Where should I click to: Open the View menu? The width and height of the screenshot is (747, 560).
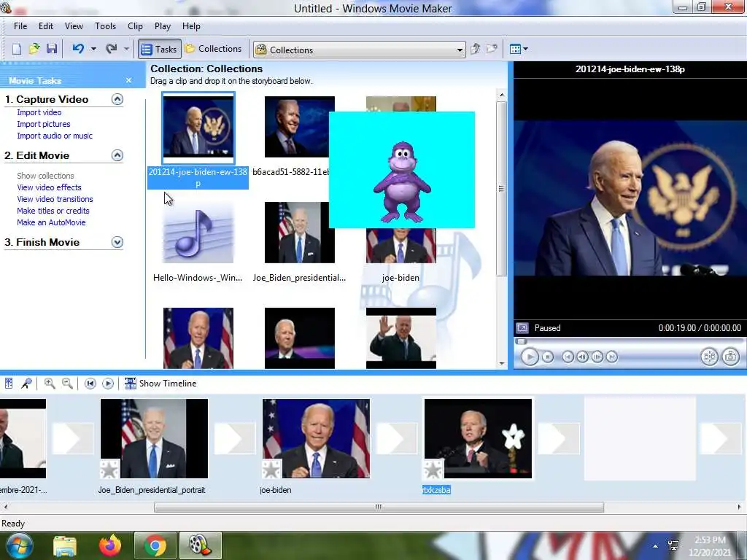pyautogui.click(x=74, y=26)
